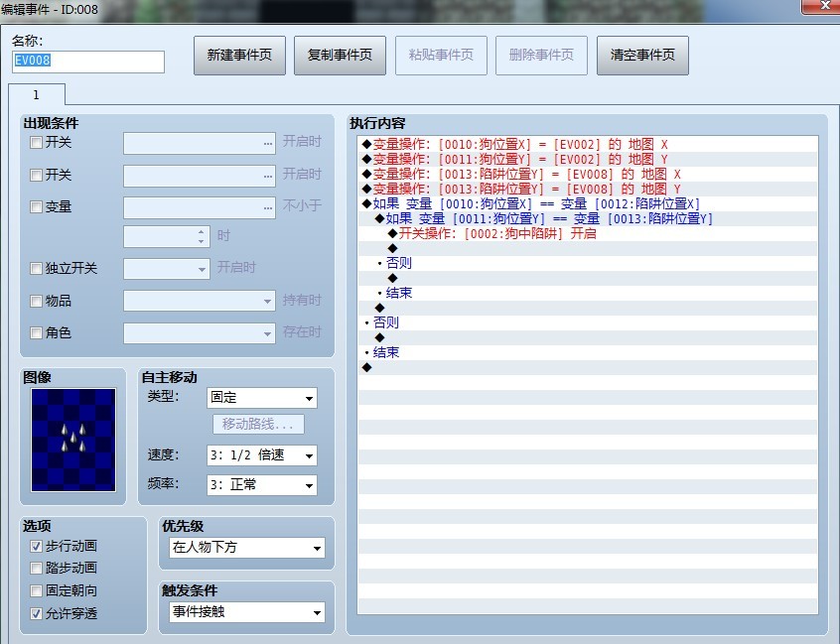Enable the 独立开关 condition checkbox
Screen dimensions: 840x644
pos(36,268)
